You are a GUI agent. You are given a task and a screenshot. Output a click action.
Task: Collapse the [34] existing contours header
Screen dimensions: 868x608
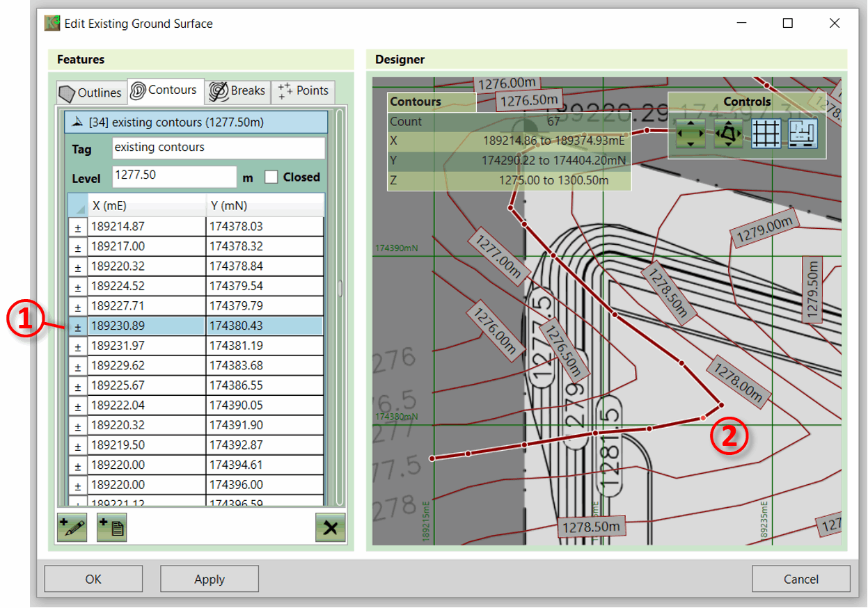pos(196,122)
